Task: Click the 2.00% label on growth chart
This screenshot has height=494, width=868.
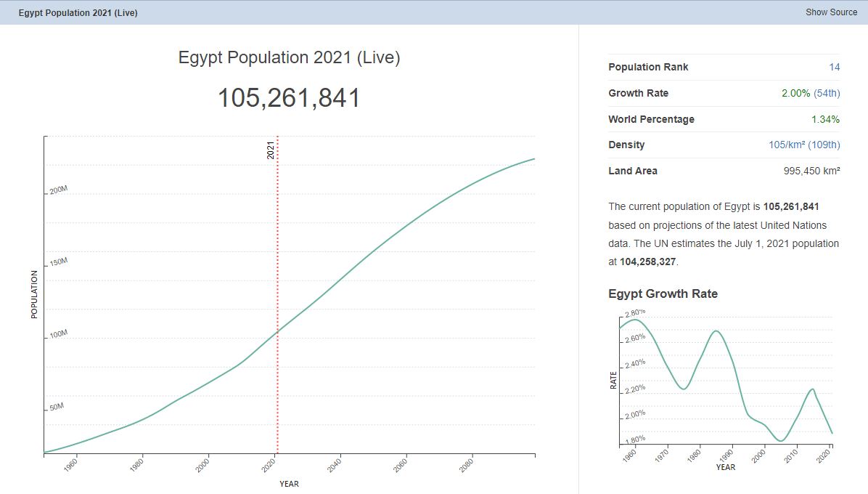Action: [635, 415]
